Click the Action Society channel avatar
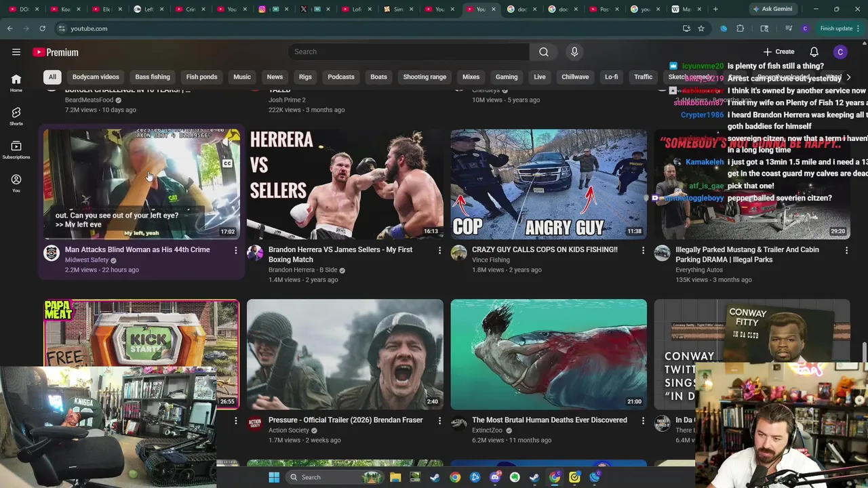 pyautogui.click(x=255, y=424)
